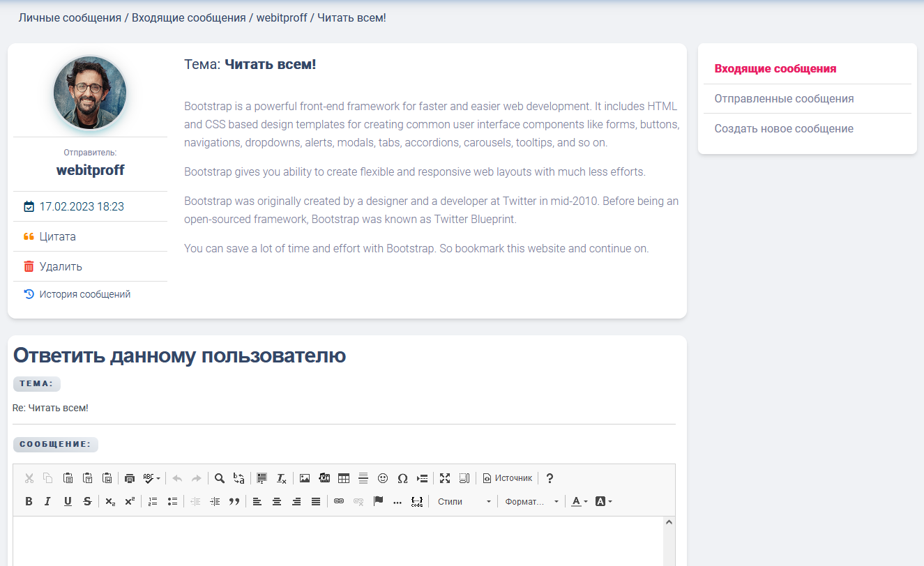Maximize the editor with fullscreen icon
Screen dimensions: 924x566
(x=445, y=478)
